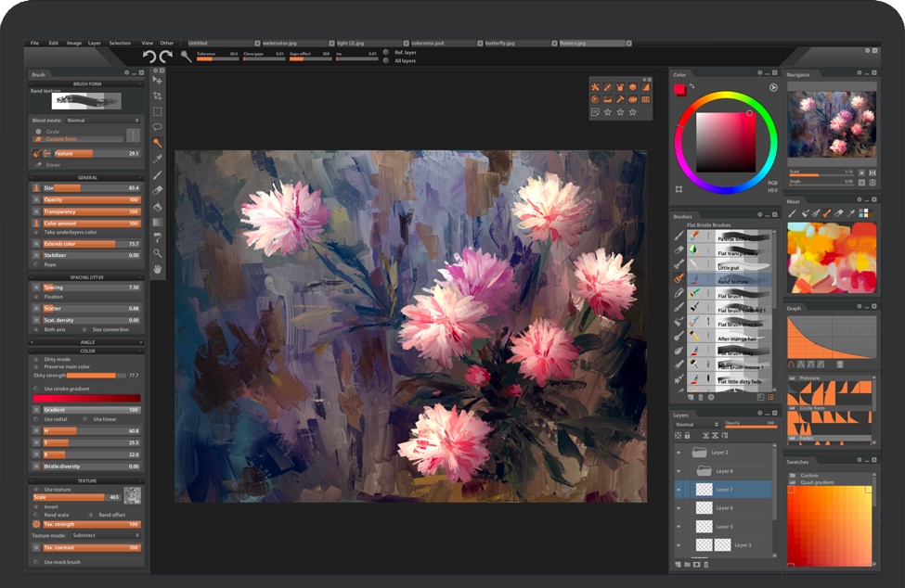Select the Crop tool in the toolbar
905x588 pixels.
157,96
